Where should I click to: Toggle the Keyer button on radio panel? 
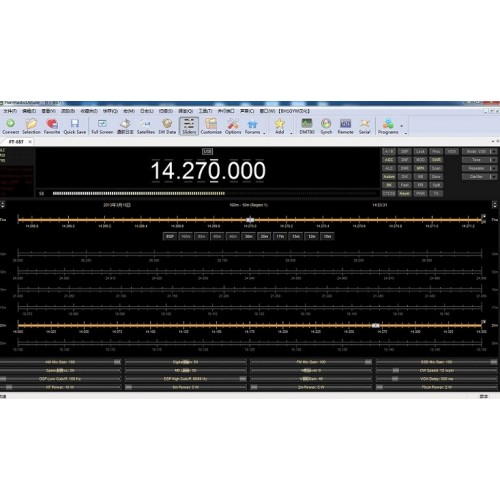(x=404, y=193)
